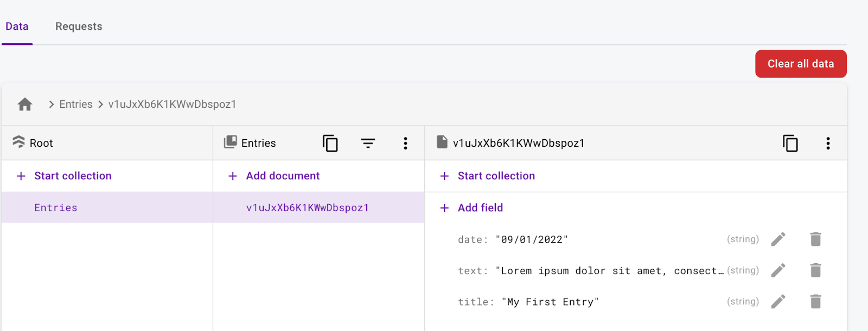This screenshot has height=331, width=868.
Task: Open document panel three-dot menu
Action: (x=828, y=143)
